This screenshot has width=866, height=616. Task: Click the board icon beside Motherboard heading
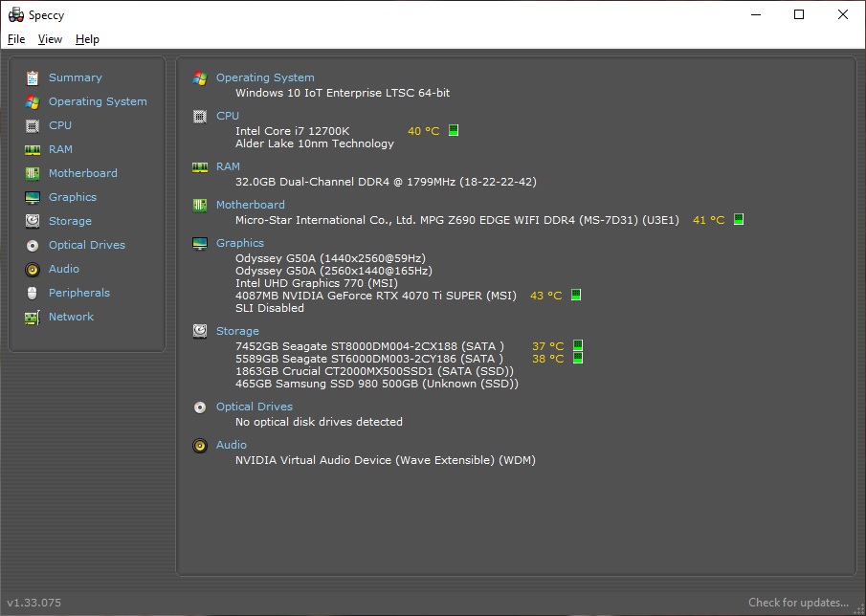click(200, 206)
